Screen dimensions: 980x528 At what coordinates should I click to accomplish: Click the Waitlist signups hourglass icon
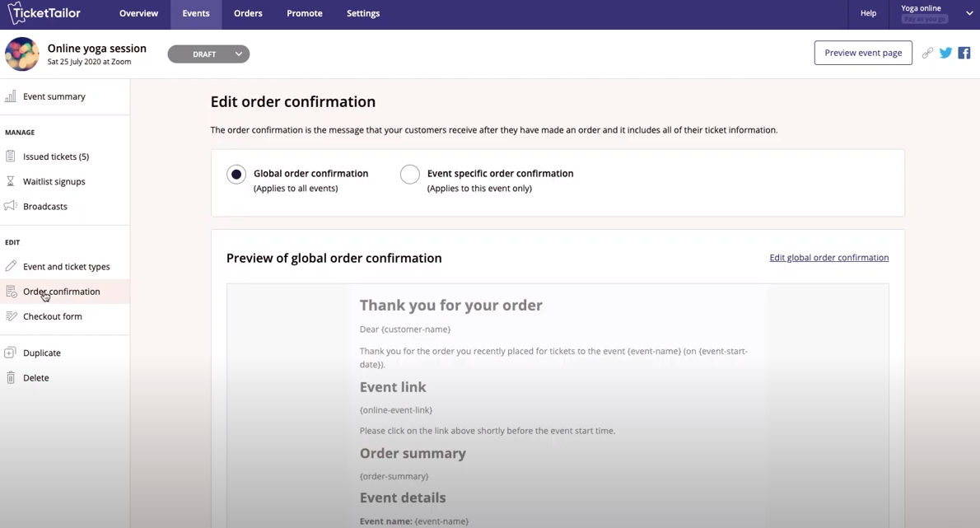[11, 181]
